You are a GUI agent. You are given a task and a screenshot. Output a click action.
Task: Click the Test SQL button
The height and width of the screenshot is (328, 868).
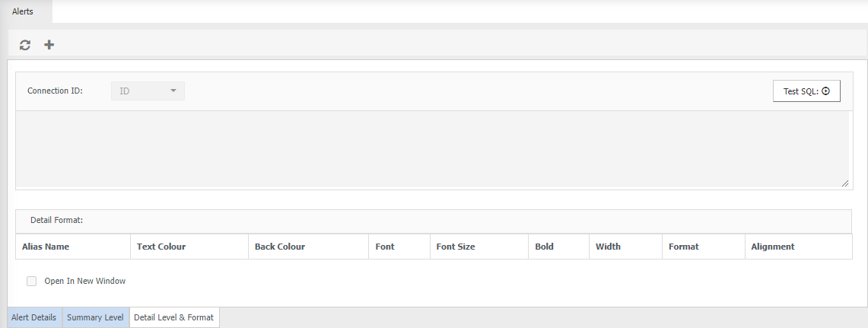[806, 91]
